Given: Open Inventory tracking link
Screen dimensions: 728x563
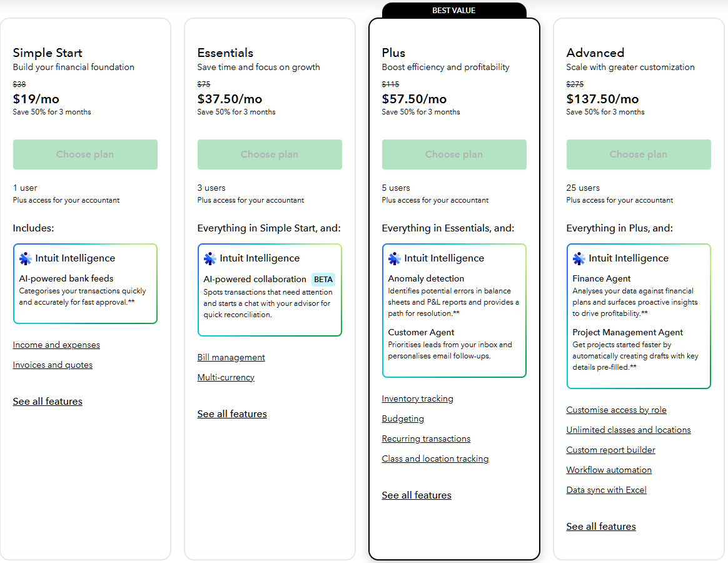Looking at the screenshot, I should point(417,398).
